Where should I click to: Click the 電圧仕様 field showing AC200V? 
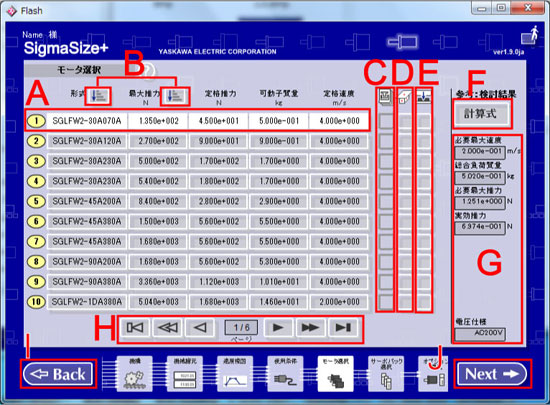pos(480,334)
